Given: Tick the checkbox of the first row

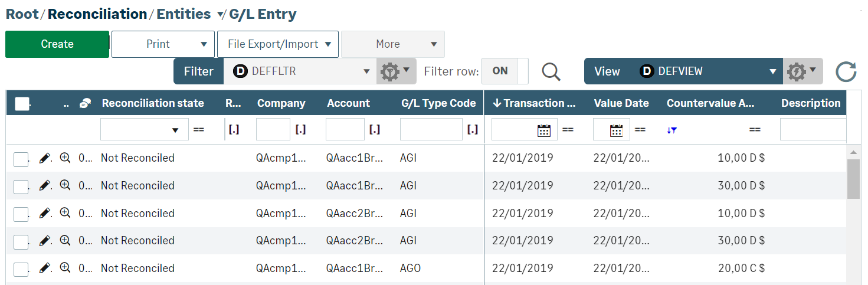Looking at the screenshot, I should pos(21,159).
